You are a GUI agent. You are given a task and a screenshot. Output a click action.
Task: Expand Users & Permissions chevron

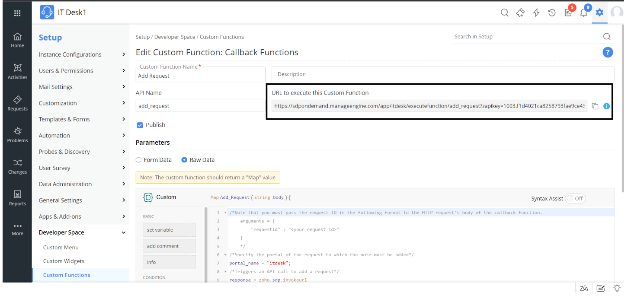[124, 70]
